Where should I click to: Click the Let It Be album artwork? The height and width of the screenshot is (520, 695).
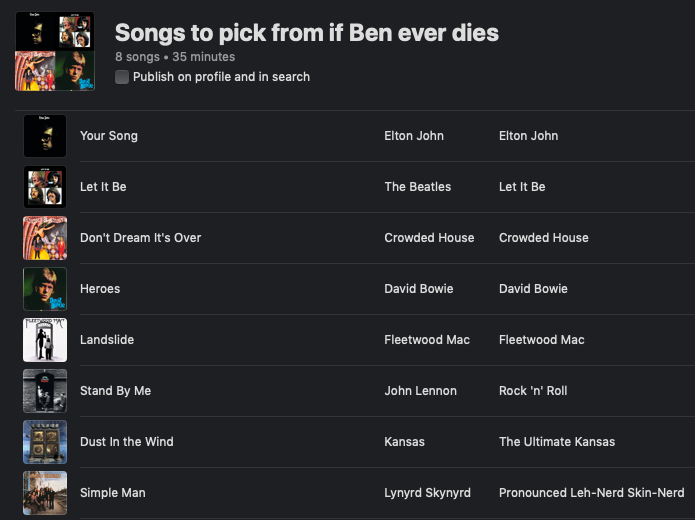tap(45, 187)
